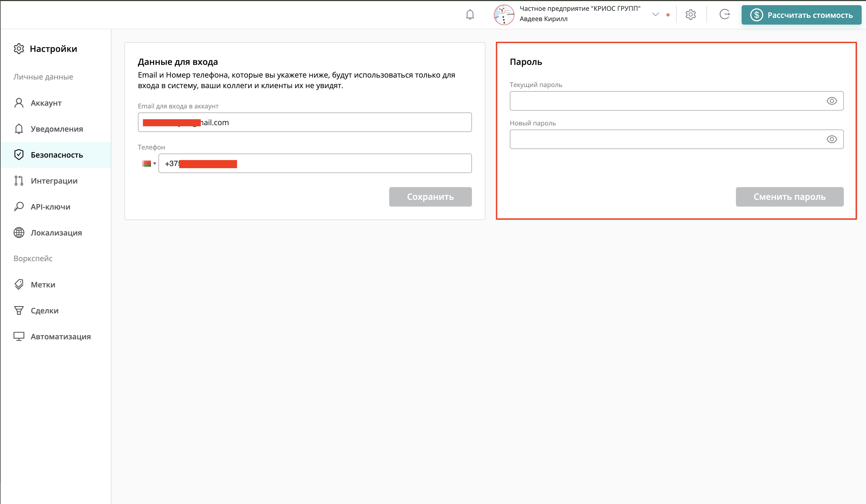Go to Сделки workspace settings
This screenshot has width=866, height=504.
click(45, 311)
